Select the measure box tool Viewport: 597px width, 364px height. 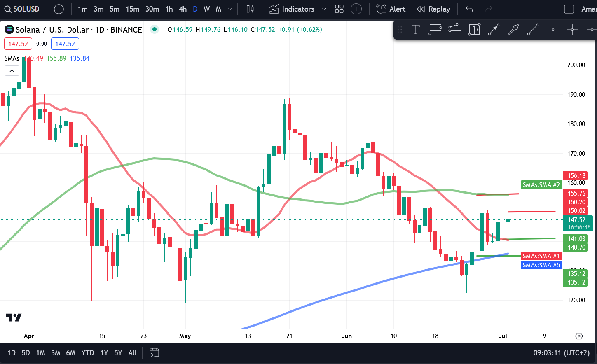pos(474,29)
